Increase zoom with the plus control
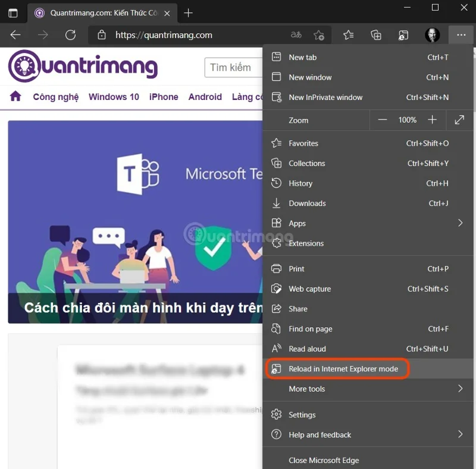476x469 pixels. pos(433,120)
